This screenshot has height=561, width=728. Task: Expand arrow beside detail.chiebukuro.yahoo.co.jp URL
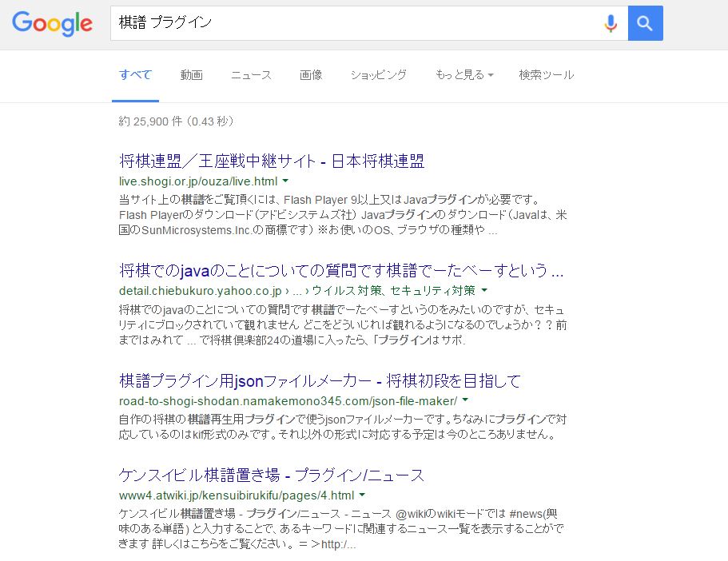[x=484, y=290]
